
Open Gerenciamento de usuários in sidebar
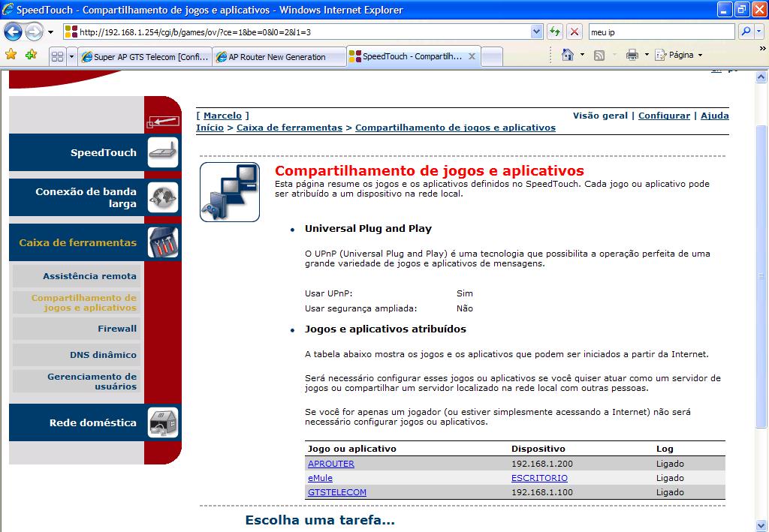(77, 381)
